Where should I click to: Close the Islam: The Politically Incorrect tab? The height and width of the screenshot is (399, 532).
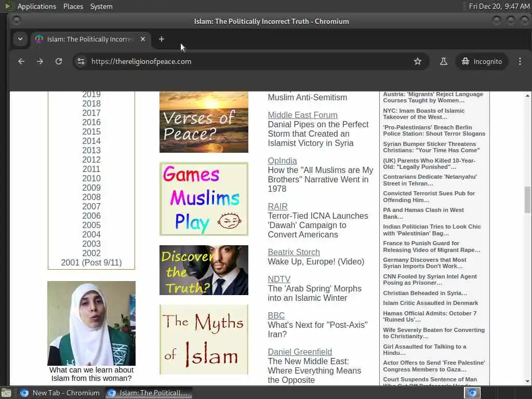[143, 39]
